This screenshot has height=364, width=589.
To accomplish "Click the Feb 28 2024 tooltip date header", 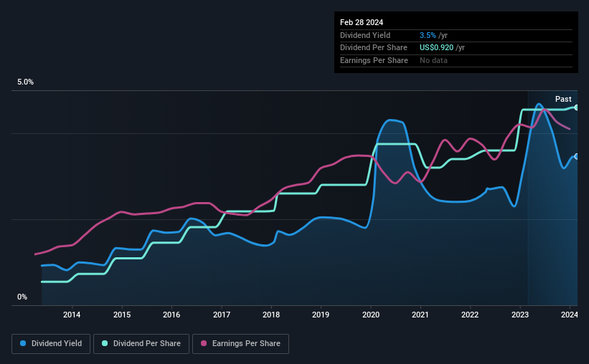I will click(360, 22).
